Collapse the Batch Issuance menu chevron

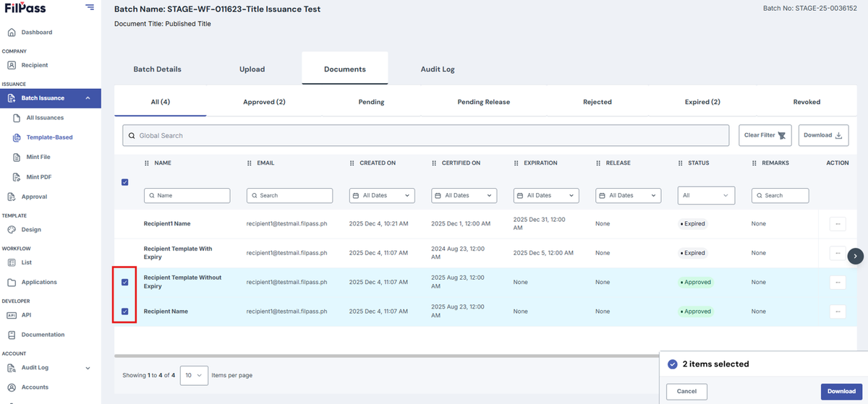point(88,98)
